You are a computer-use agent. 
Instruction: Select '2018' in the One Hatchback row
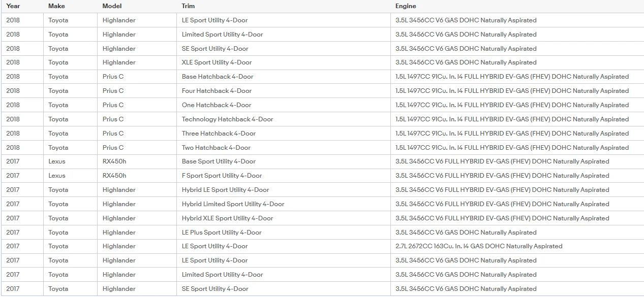13,105
